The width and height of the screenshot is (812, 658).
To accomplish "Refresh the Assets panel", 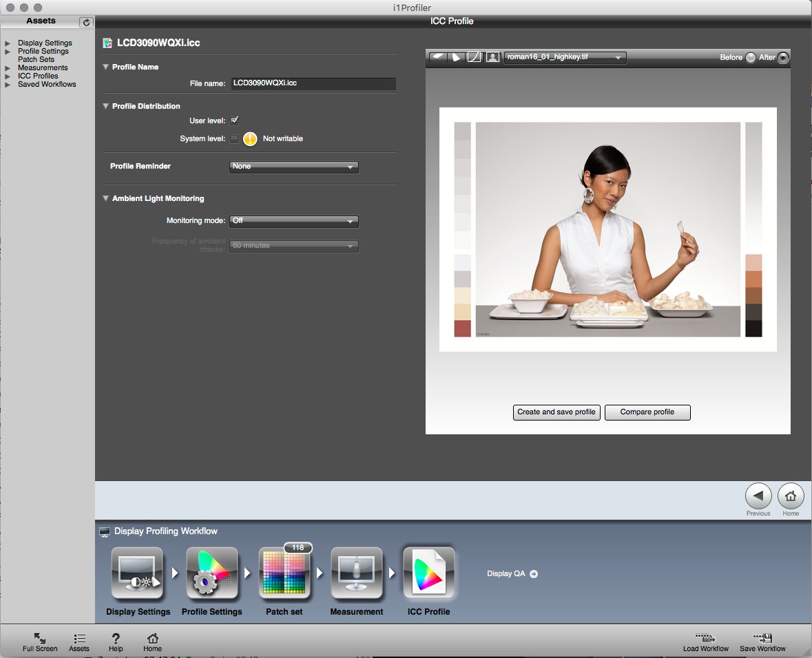I will 86,23.
